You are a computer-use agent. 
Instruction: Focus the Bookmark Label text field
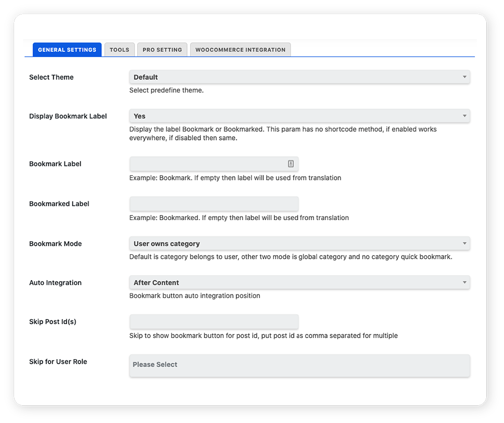point(214,164)
